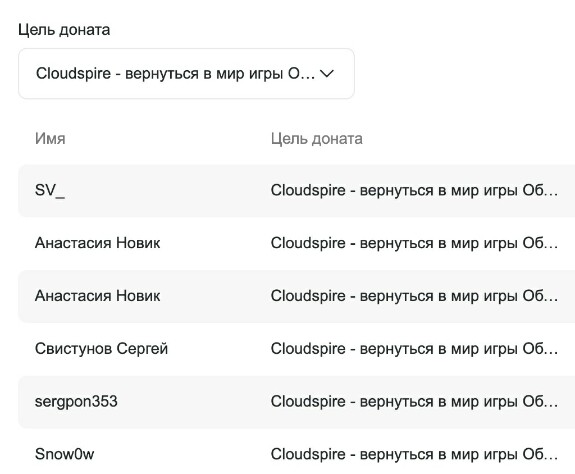575x474 pixels.
Task: Select the SV_ donor name
Action: coord(50,191)
